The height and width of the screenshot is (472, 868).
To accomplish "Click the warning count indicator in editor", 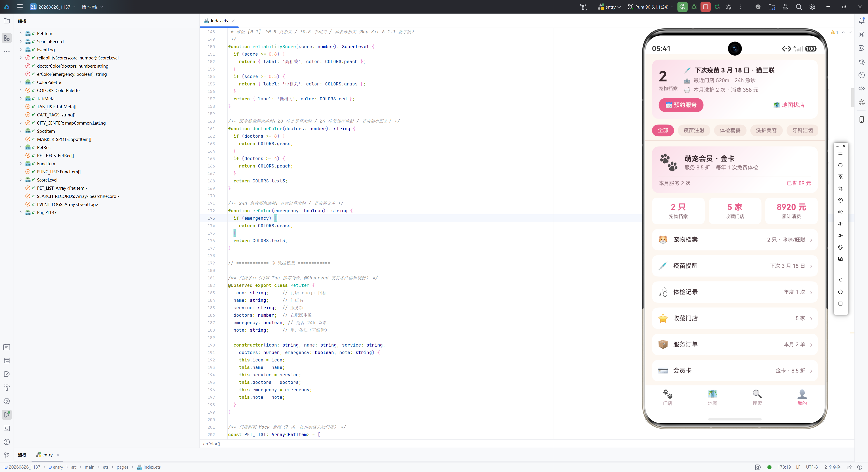I will click(x=834, y=32).
